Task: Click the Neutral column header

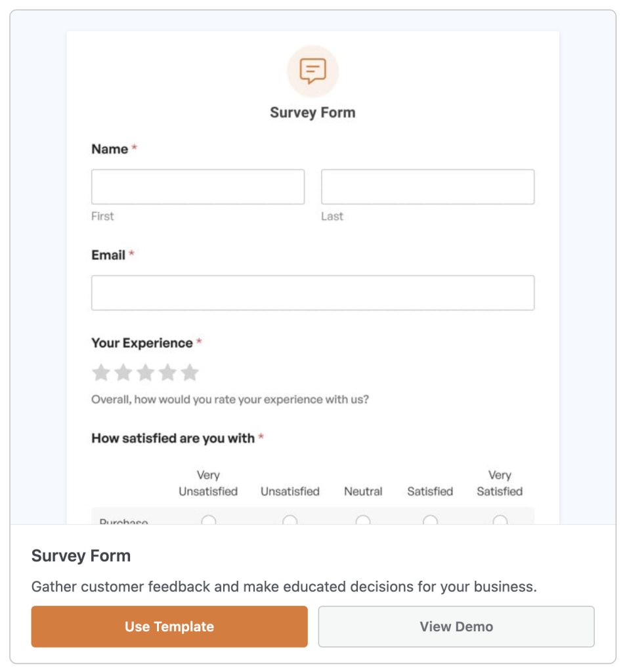Action: click(x=363, y=491)
